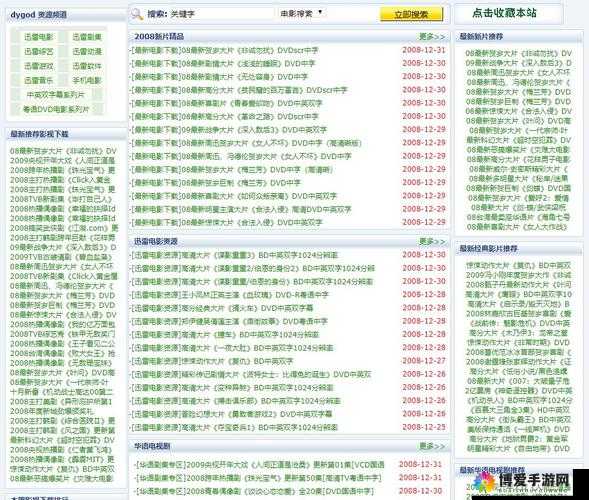Open 《女人不坏》 高清晰版 row in 2008新片精品

click(246, 143)
